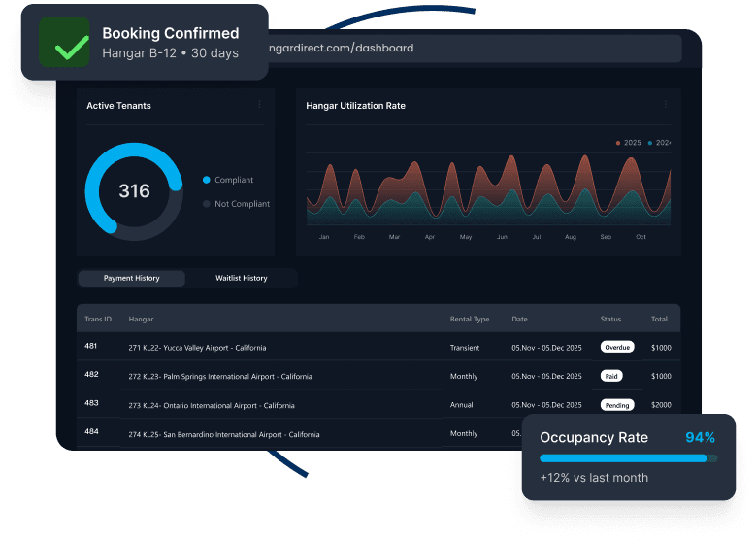Sort by the Date column header
Screen dimensions: 756x541
[x=520, y=319]
